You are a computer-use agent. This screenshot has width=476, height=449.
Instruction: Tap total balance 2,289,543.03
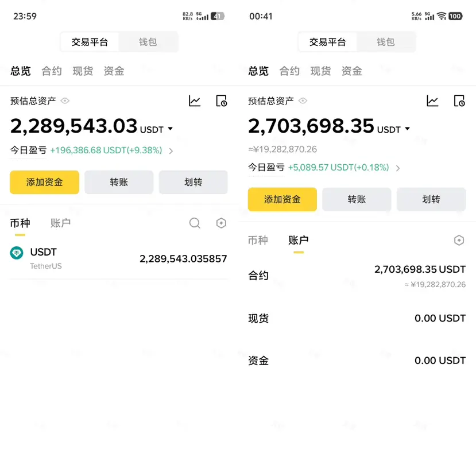point(73,126)
